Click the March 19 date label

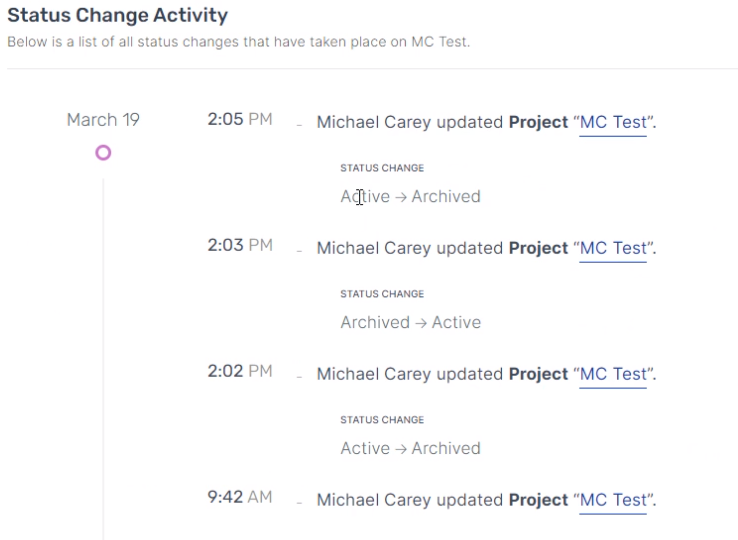[103, 120]
